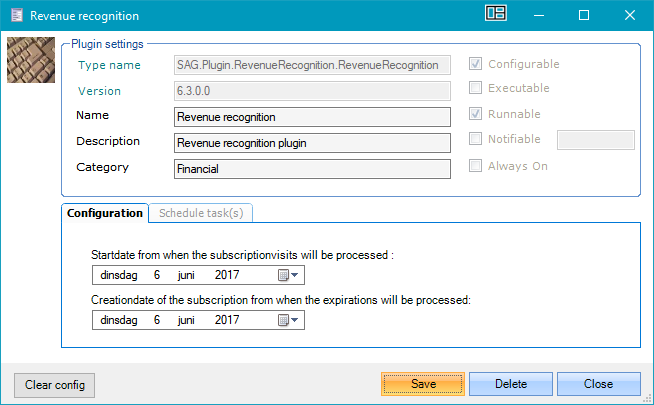Click the application icon in title bar

pyautogui.click(x=15, y=16)
